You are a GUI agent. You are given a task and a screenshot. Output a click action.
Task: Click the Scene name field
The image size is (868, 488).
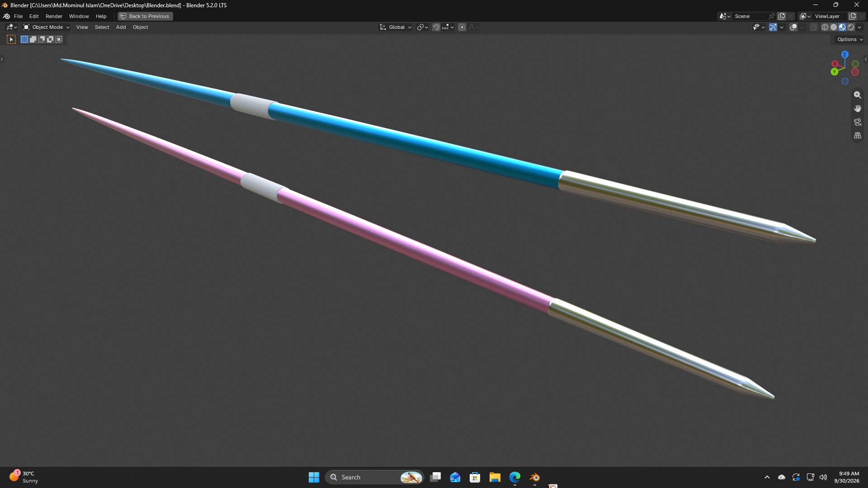click(750, 16)
